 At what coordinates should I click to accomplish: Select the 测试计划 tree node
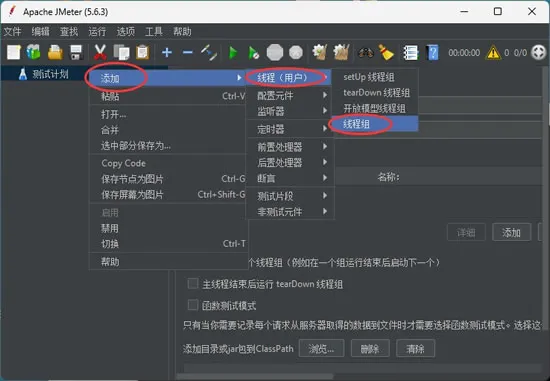tap(50, 74)
